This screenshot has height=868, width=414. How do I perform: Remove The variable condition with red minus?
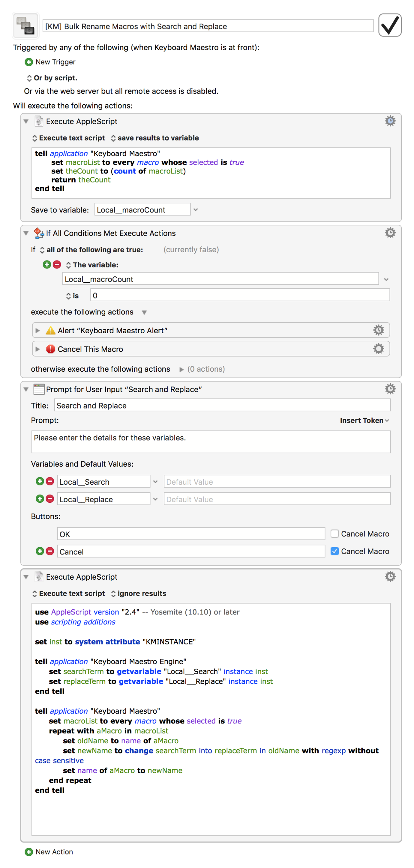[57, 265]
